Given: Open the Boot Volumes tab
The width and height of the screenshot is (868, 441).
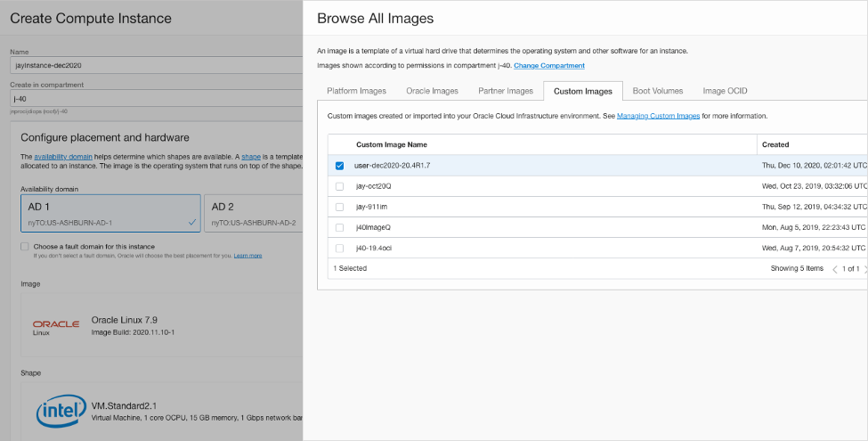Looking at the screenshot, I should (x=658, y=91).
